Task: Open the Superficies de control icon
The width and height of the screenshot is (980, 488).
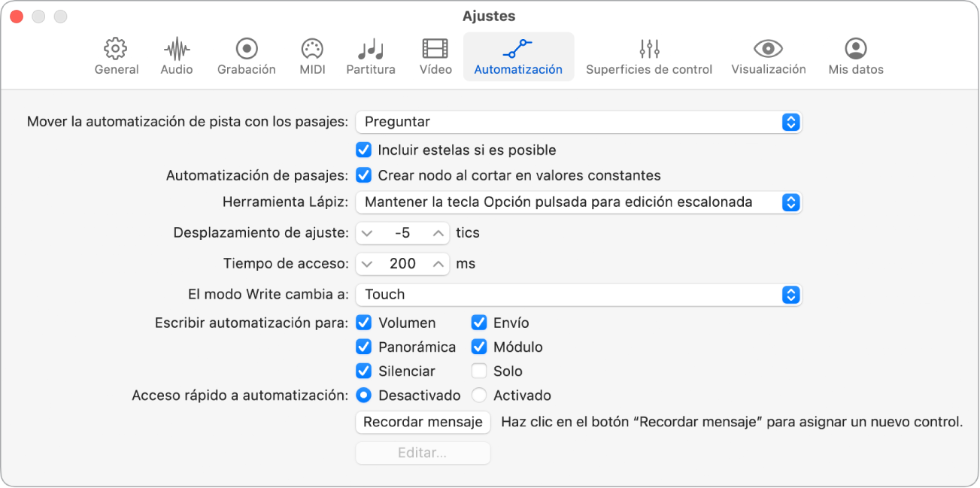Action: coord(648,55)
